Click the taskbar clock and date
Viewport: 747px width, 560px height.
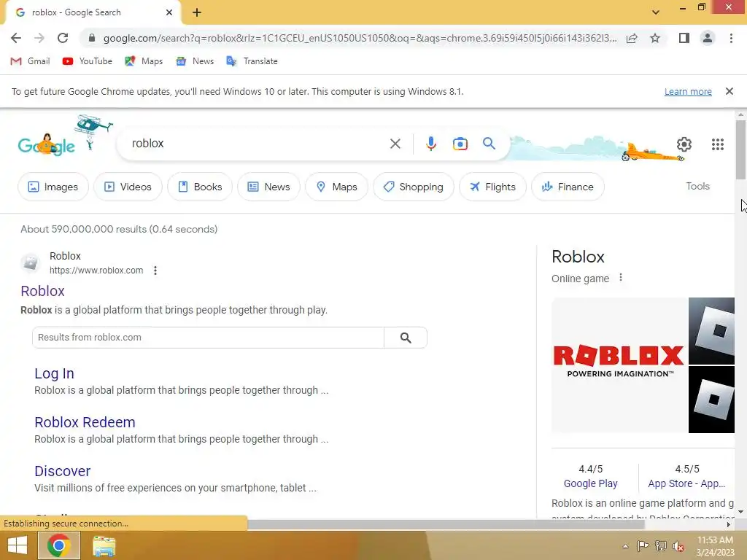tap(715, 546)
